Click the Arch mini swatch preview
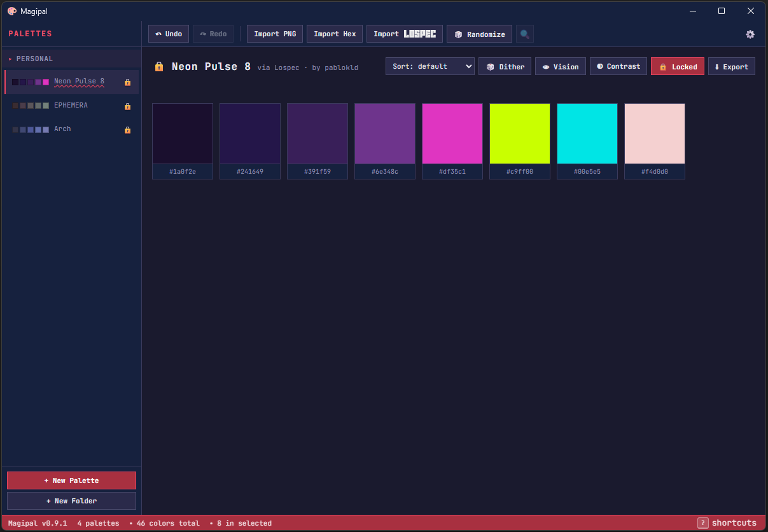The width and height of the screenshot is (768, 532). pyautogui.click(x=31, y=129)
